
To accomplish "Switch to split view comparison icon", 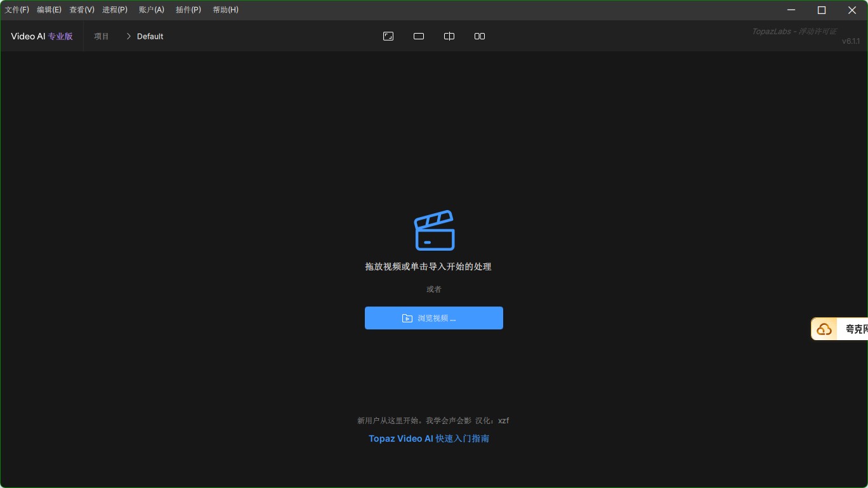I will (449, 36).
